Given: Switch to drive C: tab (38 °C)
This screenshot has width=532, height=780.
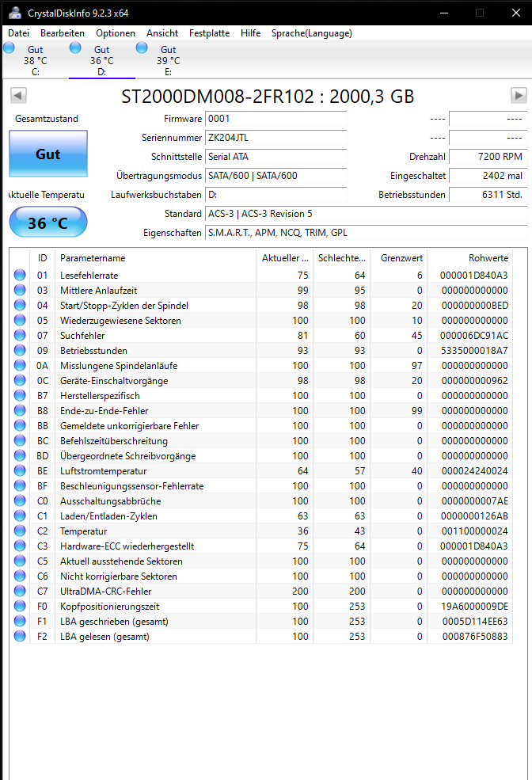Looking at the screenshot, I should tap(36, 61).
